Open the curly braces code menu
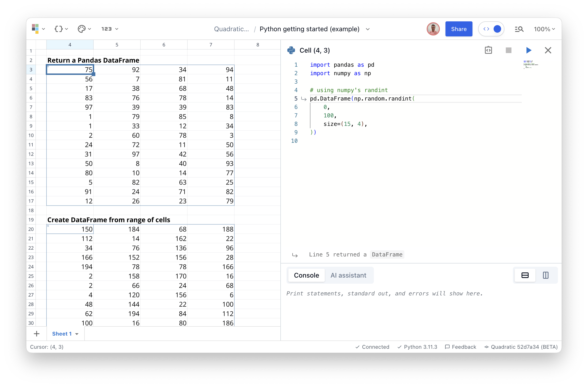 pos(61,29)
